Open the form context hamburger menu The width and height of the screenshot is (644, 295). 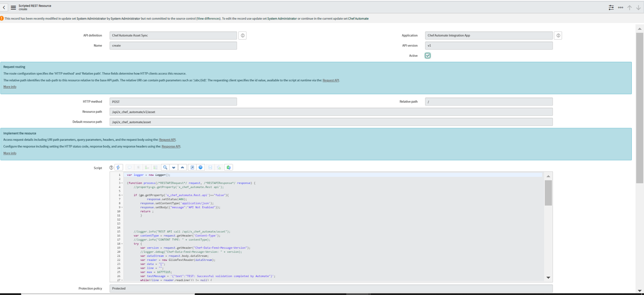(x=13, y=8)
